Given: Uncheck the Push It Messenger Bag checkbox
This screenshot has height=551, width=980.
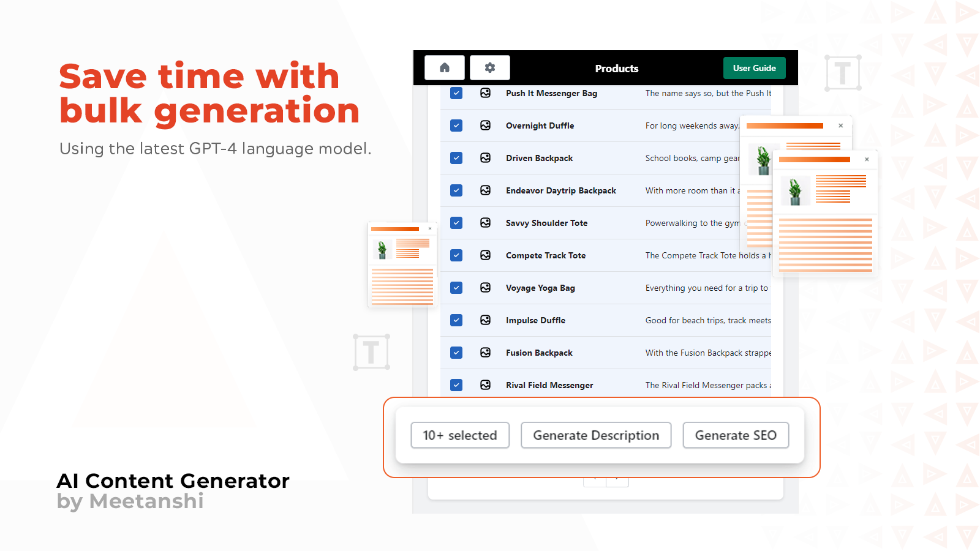Looking at the screenshot, I should click(x=456, y=93).
